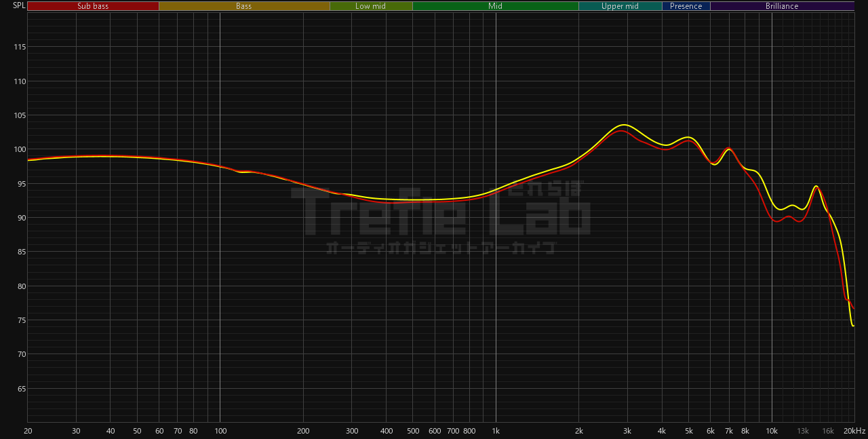868x439 pixels.
Task: Select the "Bass" frequency band label
Action: [x=244, y=6]
